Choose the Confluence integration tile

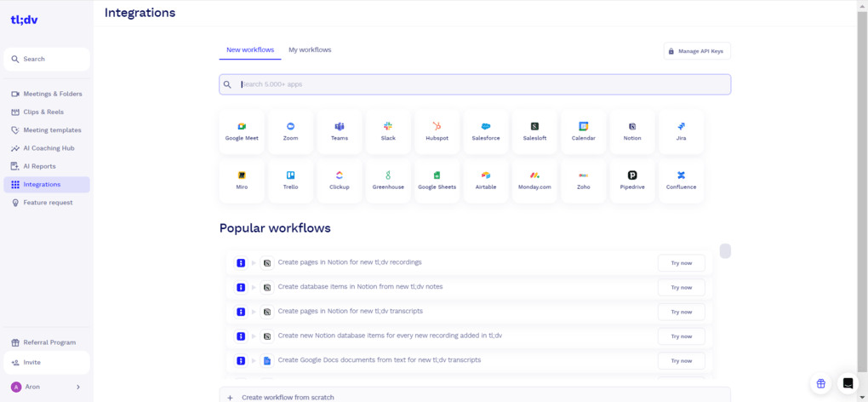pyautogui.click(x=681, y=181)
